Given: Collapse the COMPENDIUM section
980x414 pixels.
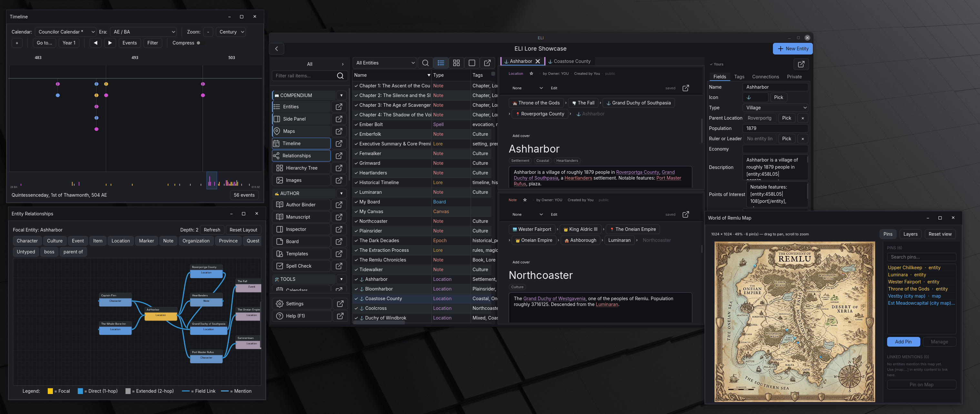Looking at the screenshot, I should click(x=341, y=95).
